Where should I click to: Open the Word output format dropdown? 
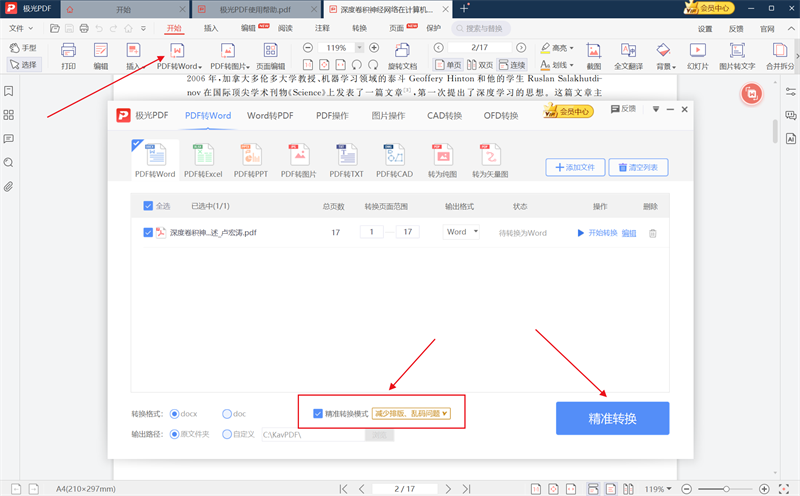[461, 232]
